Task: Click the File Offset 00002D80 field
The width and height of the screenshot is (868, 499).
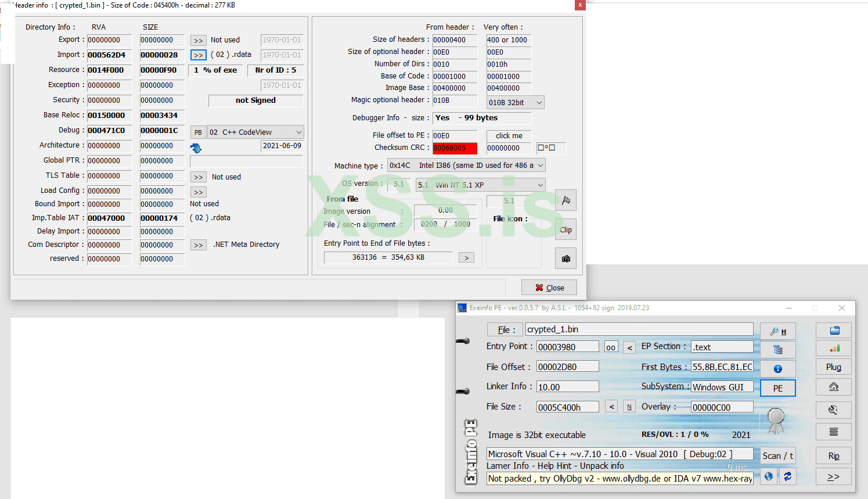Action: 567,367
